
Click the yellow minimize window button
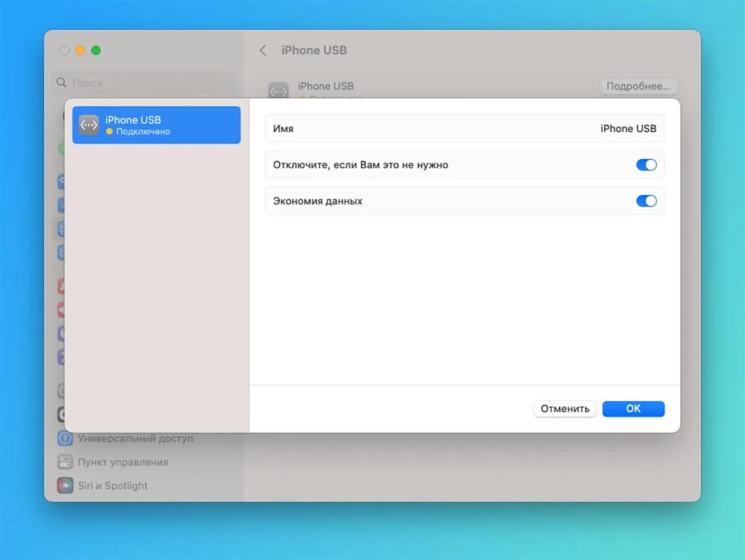click(x=80, y=50)
